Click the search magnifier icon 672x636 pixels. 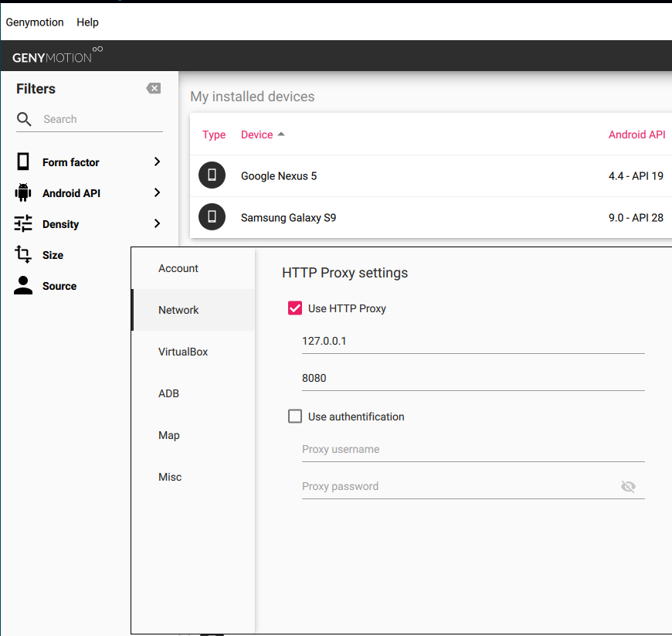point(24,119)
